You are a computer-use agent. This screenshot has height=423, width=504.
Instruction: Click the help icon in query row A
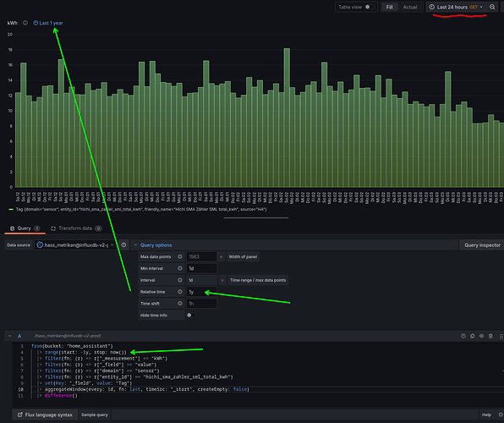tap(463, 336)
